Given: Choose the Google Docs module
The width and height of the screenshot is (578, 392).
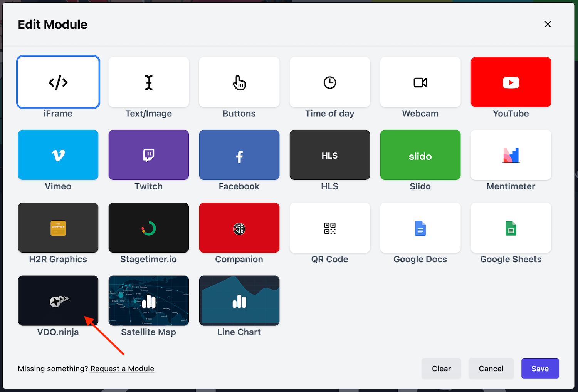Looking at the screenshot, I should tap(420, 228).
